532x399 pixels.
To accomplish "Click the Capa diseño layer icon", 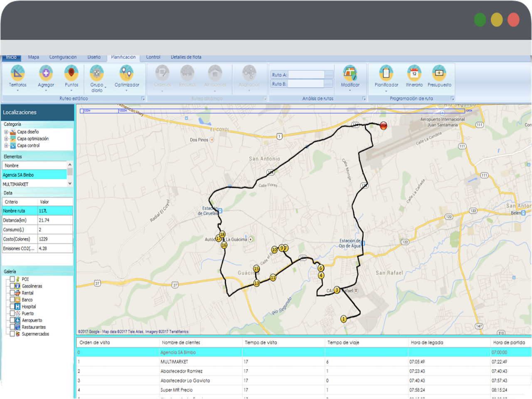I will (x=13, y=132).
